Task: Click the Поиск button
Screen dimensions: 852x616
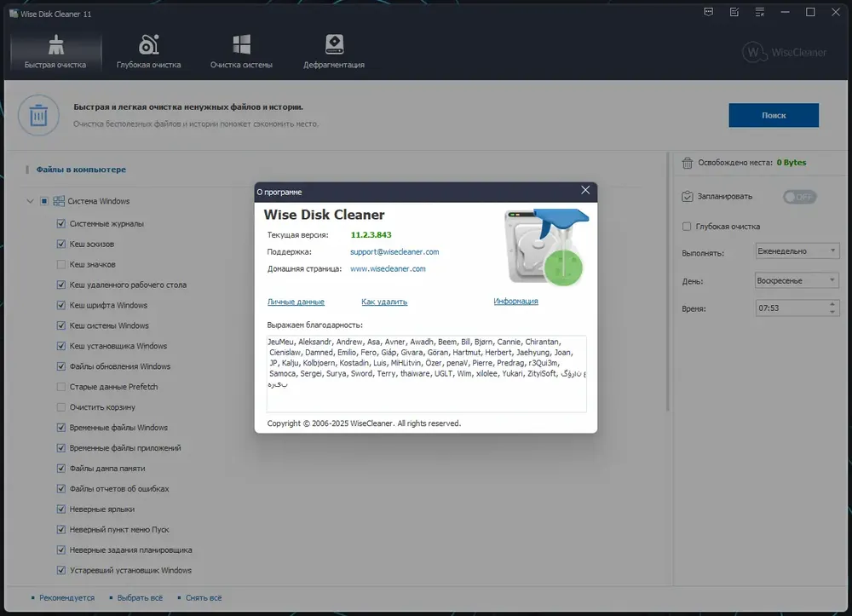Action: (x=774, y=115)
